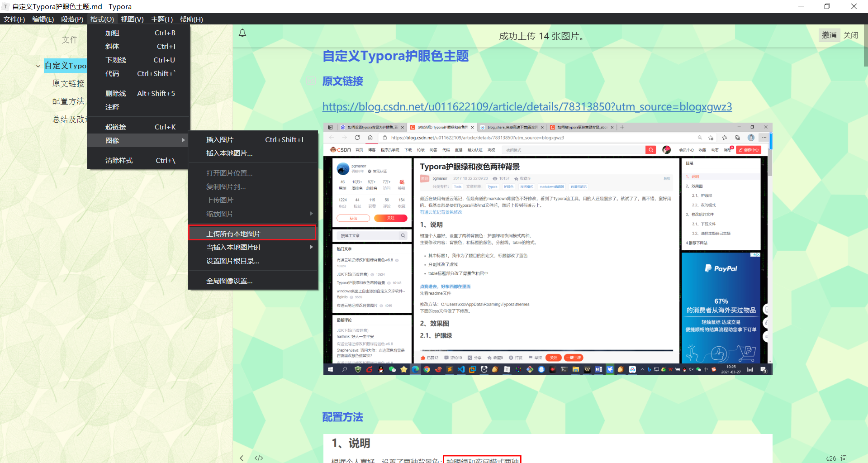Click 上传所有本地图片 option

[x=252, y=234]
